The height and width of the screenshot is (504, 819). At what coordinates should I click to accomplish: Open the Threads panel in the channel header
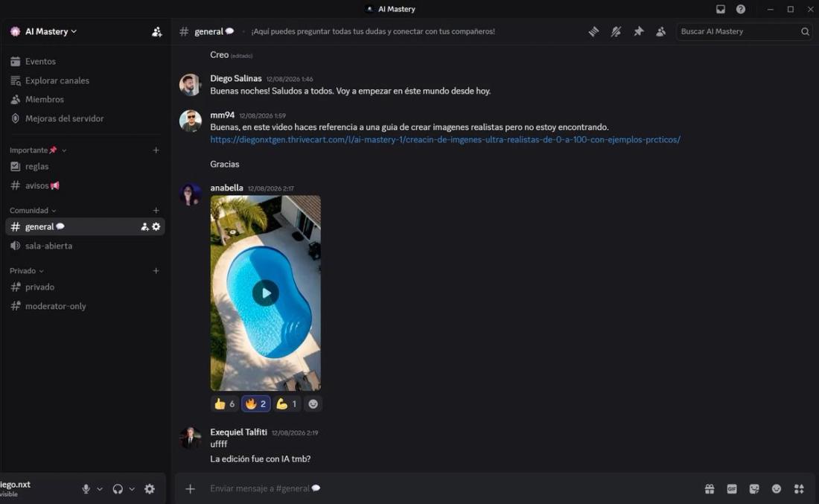click(x=593, y=31)
